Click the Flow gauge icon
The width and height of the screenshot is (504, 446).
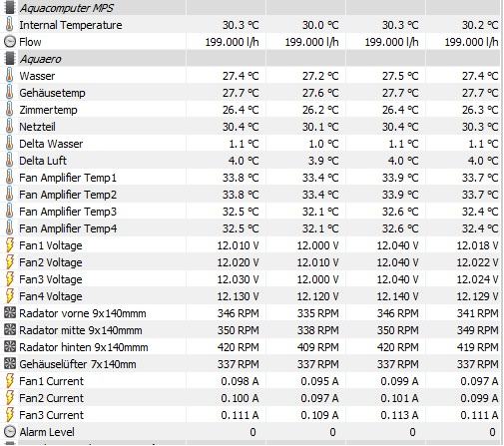coord(10,42)
